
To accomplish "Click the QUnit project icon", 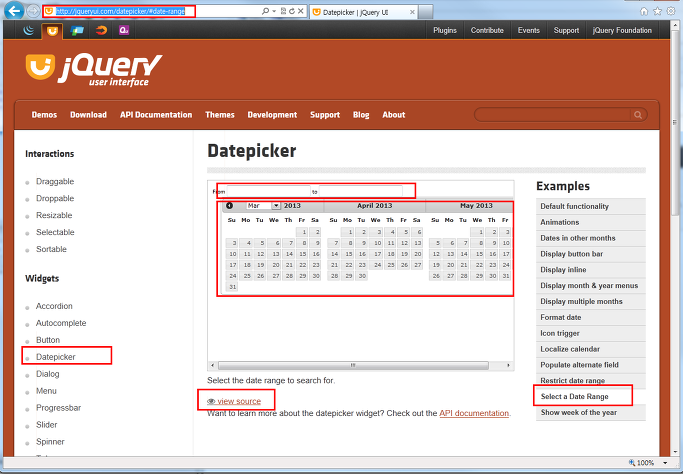I will pos(124,30).
